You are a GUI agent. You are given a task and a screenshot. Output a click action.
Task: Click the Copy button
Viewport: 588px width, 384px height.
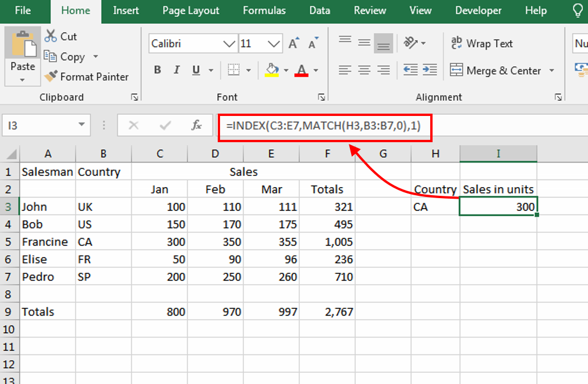pyautogui.click(x=65, y=57)
